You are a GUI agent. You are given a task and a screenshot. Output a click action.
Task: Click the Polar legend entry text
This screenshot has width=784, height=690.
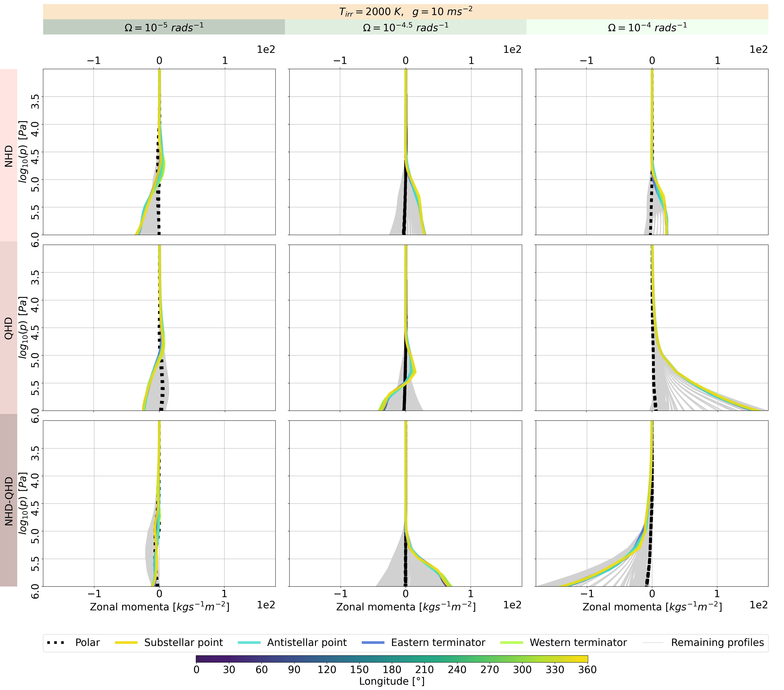(x=87, y=642)
